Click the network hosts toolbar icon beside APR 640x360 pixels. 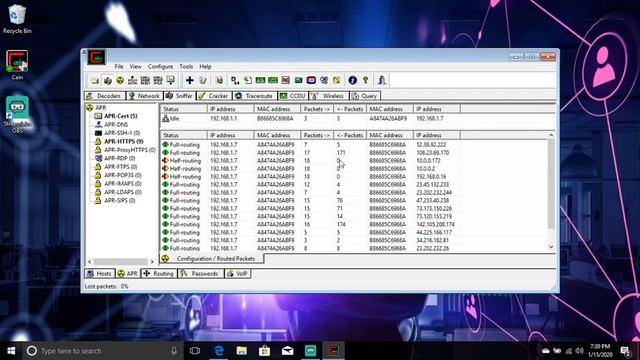click(x=133, y=80)
